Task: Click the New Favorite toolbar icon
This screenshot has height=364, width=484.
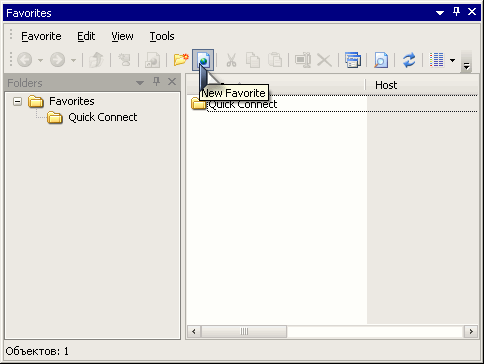Action: 203,60
